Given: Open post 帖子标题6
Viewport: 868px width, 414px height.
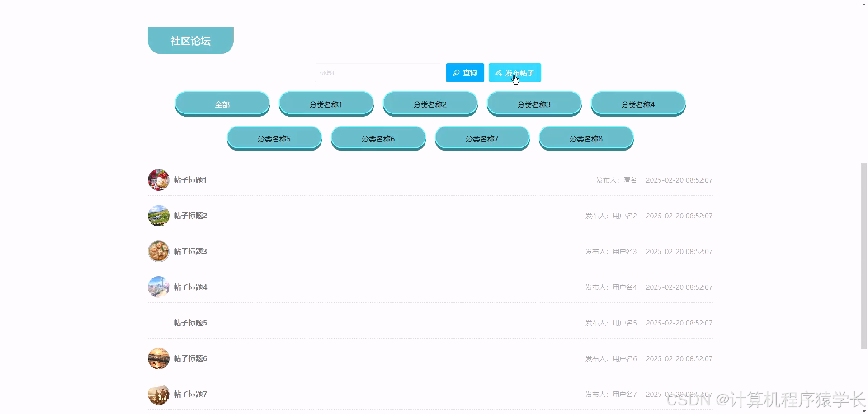Looking at the screenshot, I should click(x=190, y=358).
